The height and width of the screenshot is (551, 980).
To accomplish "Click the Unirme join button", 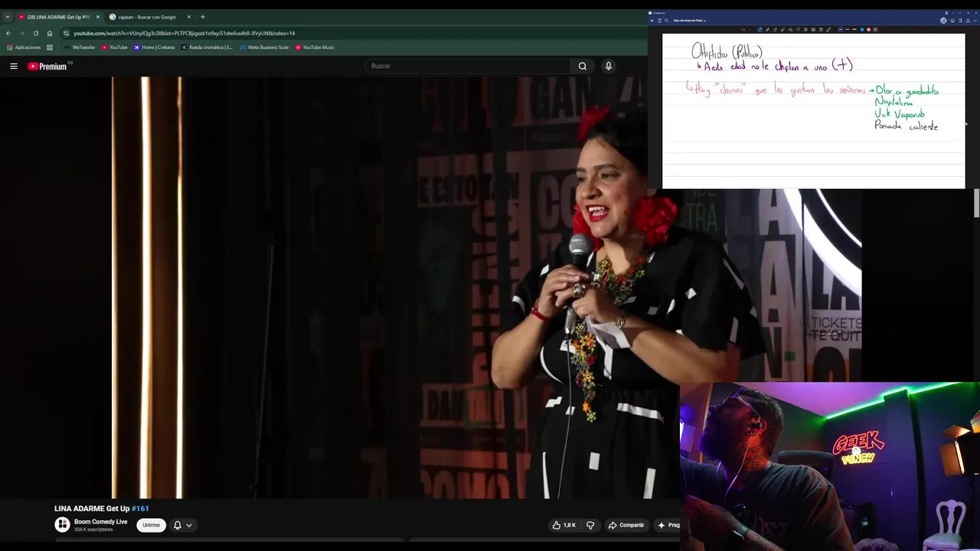I will tap(151, 525).
